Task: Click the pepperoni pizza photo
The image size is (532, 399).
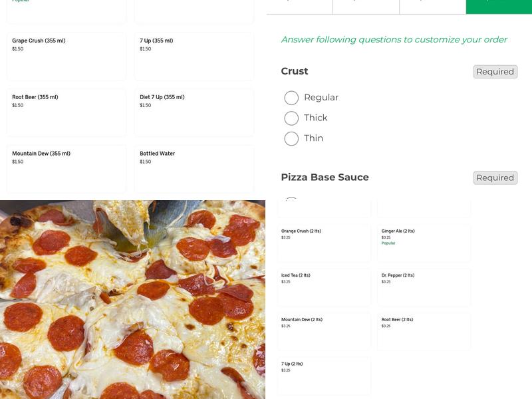Action: click(x=133, y=299)
